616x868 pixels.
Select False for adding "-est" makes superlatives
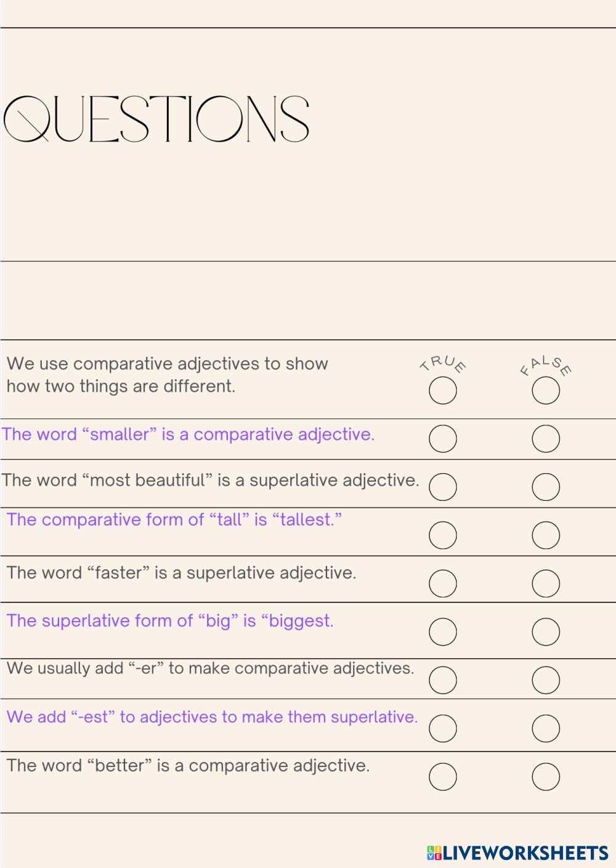(546, 728)
